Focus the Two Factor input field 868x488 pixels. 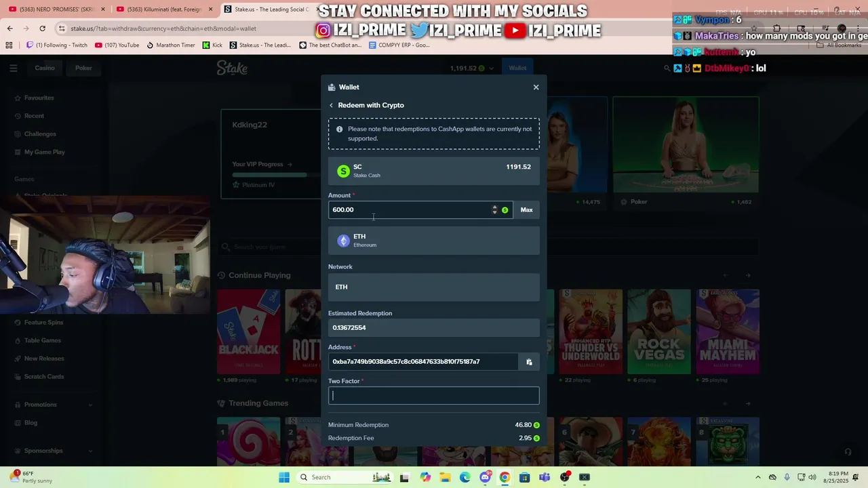(434, 396)
